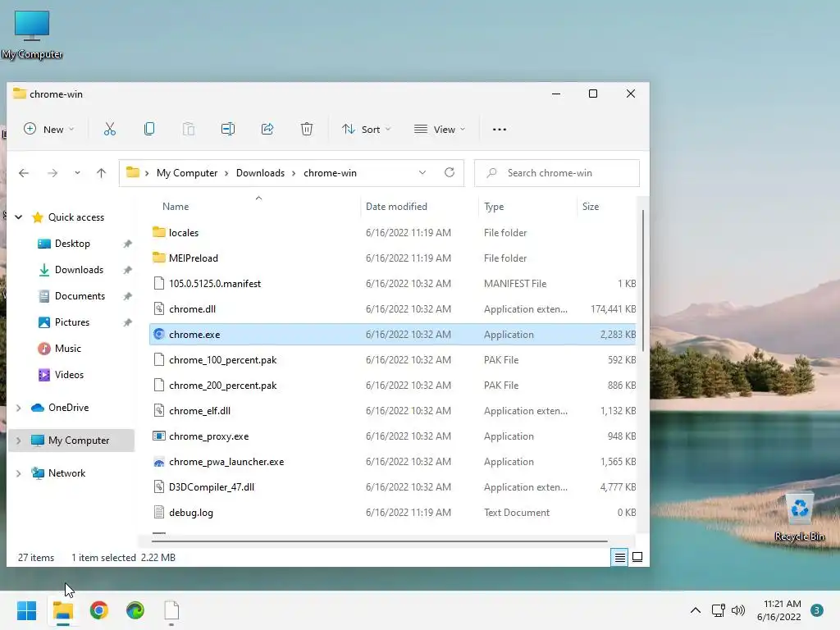Image resolution: width=840 pixels, height=630 pixels.
Task: Select chrome_200_percent.pak file
Action: 223,386
